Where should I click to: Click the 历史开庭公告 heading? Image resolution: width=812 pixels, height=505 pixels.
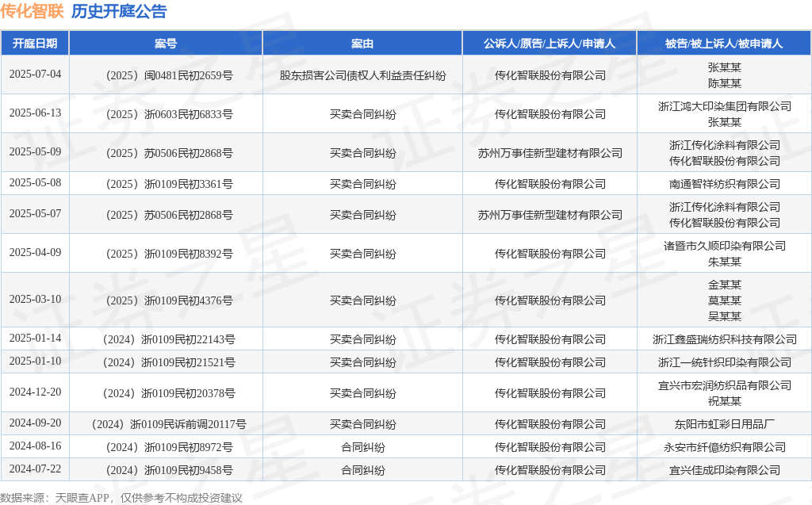[x=119, y=11]
